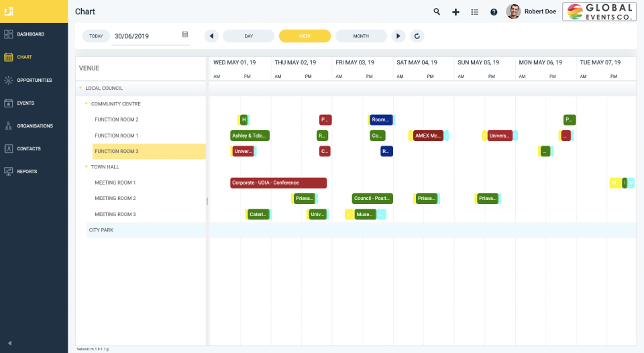The image size is (644, 353).
Task: Open the task list icon in header
Action: point(475,11)
